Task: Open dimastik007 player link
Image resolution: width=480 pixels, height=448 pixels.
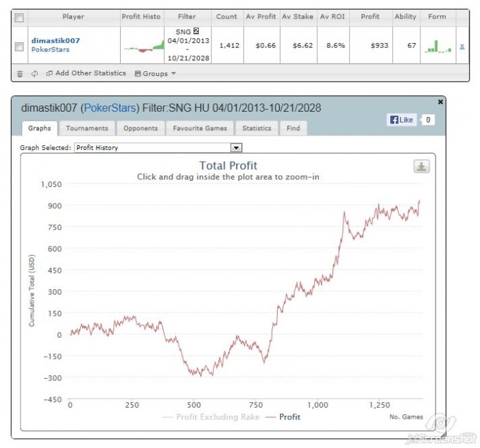Action: point(56,40)
